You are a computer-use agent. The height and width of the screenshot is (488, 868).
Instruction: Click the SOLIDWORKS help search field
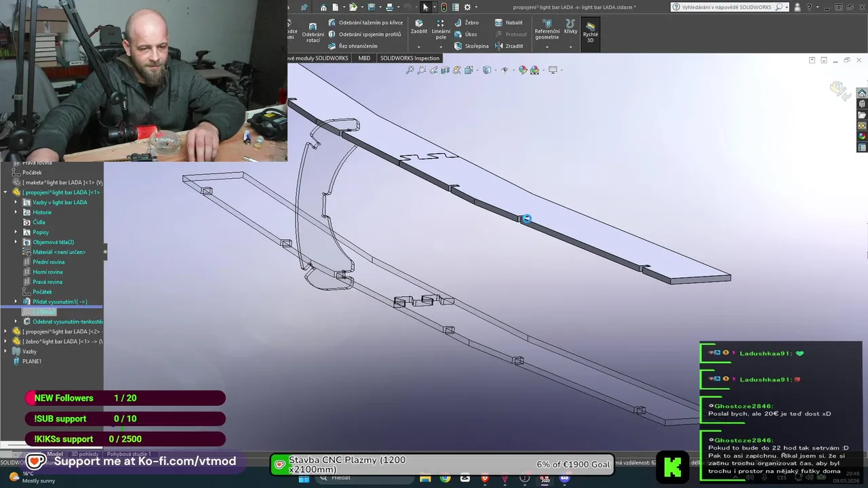coord(728,7)
